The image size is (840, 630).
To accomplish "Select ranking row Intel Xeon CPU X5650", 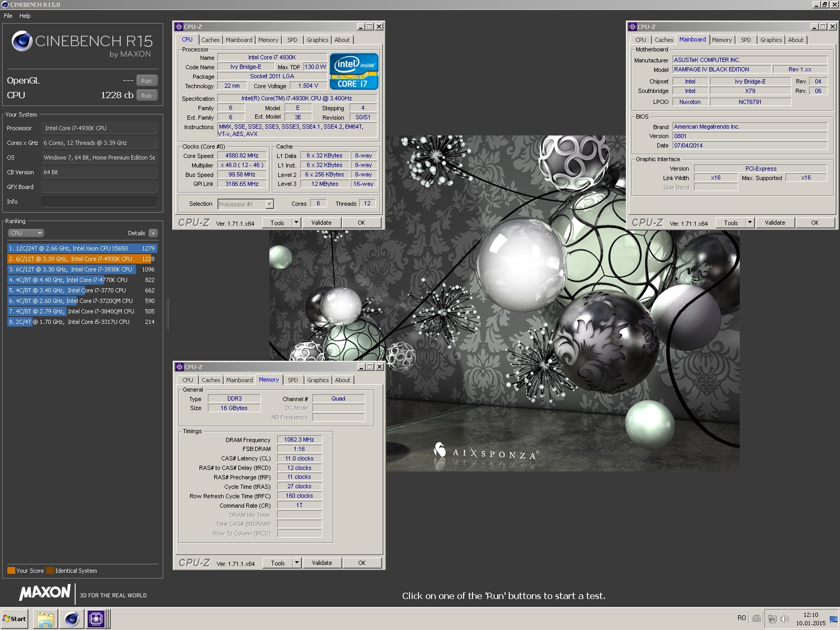I will (x=82, y=248).
